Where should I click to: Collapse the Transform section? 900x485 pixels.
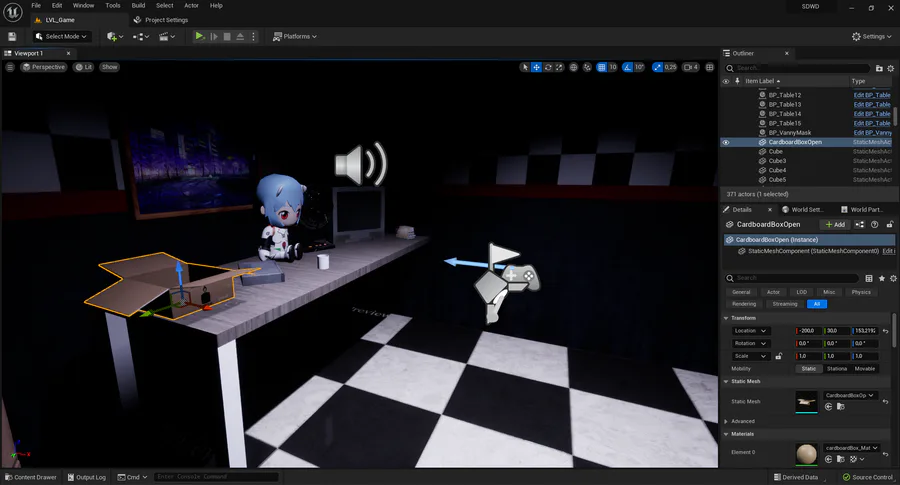pos(726,318)
